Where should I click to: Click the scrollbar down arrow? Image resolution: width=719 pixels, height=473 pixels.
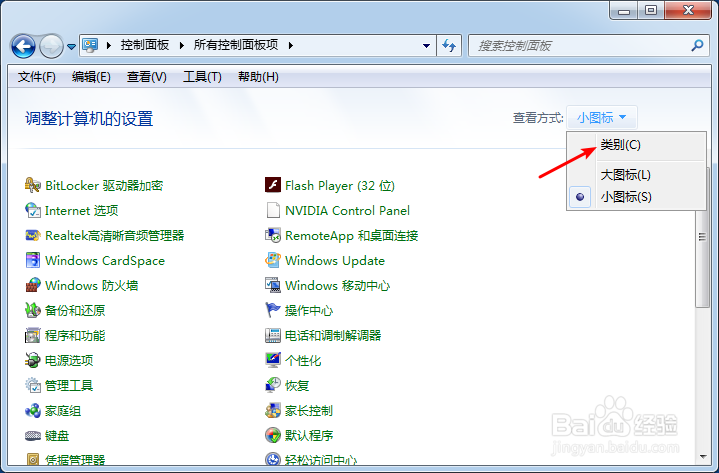coord(702,456)
